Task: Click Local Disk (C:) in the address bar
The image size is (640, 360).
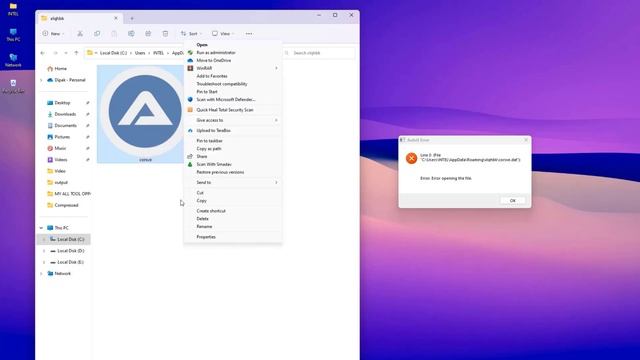Action: [113, 53]
